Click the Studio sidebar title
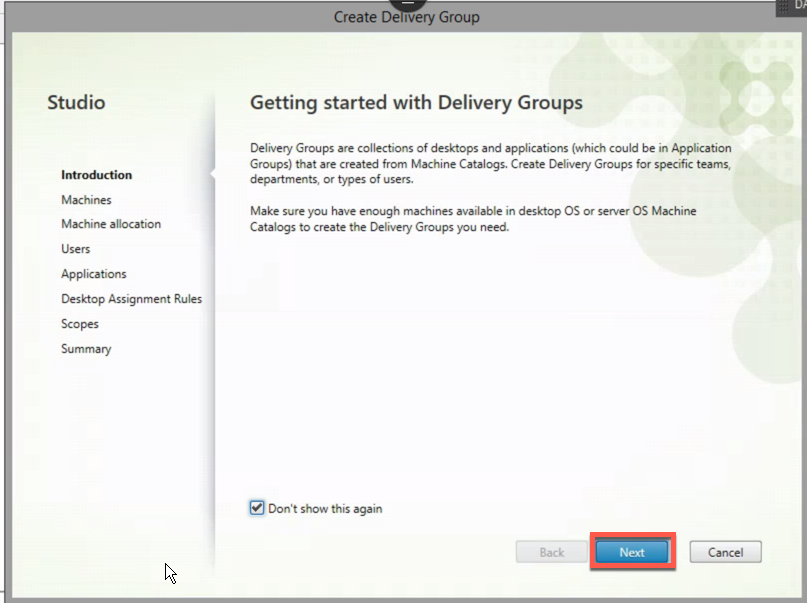This screenshot has height=603, width=807. (76, 102)
